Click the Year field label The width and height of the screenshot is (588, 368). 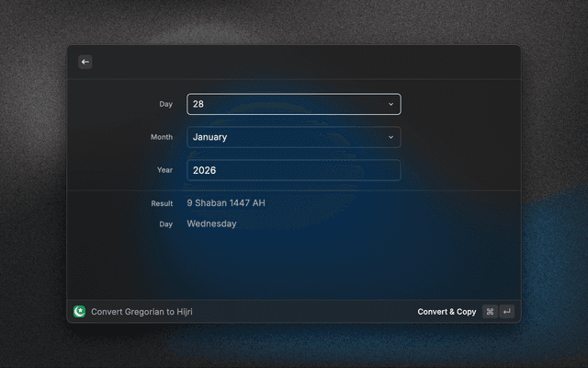[x=164, y=170]
